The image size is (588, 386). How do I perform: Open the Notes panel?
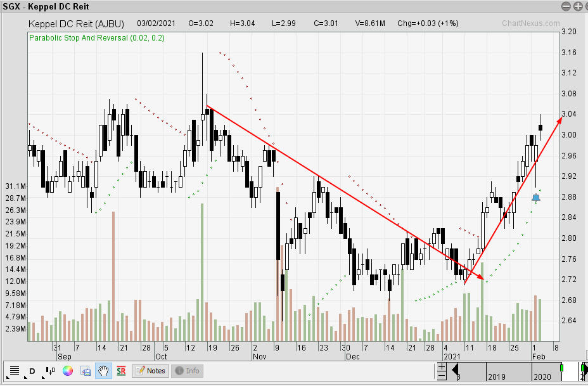(x=150, y=371)
